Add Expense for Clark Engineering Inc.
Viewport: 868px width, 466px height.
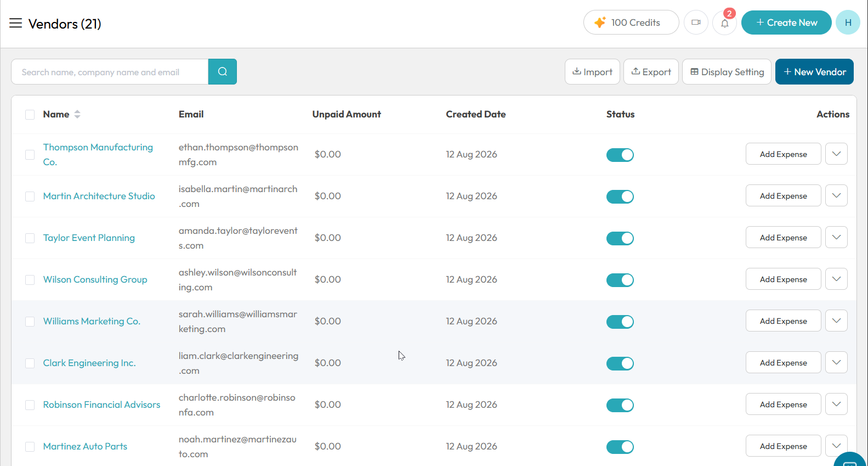click(783, 362)
